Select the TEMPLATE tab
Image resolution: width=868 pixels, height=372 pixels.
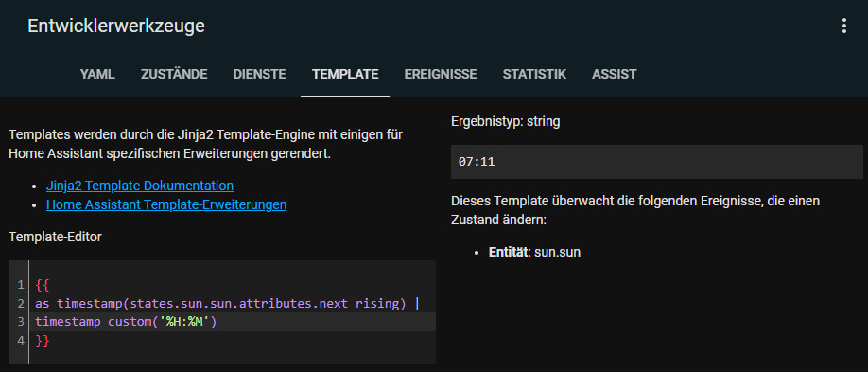coord(345,74)
